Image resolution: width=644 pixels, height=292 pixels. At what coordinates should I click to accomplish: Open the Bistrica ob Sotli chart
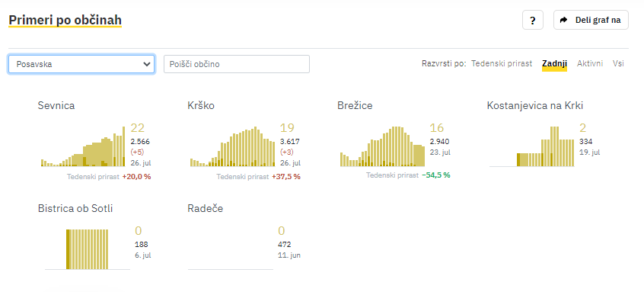87,249
